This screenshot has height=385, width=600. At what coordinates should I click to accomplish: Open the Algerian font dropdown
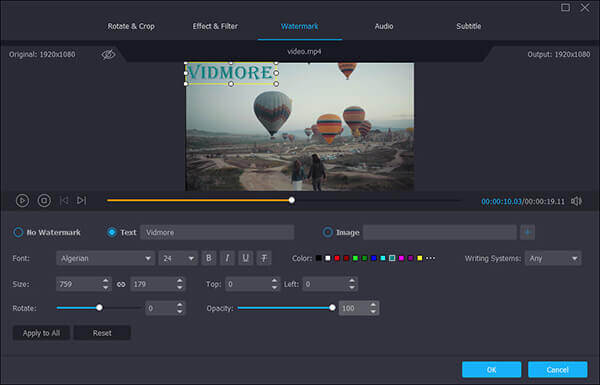tap(105, 258)
